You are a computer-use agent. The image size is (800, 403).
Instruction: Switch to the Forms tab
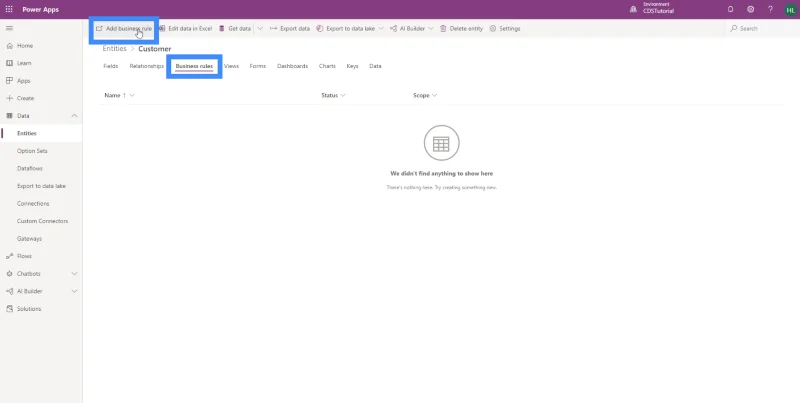(258, 66)
